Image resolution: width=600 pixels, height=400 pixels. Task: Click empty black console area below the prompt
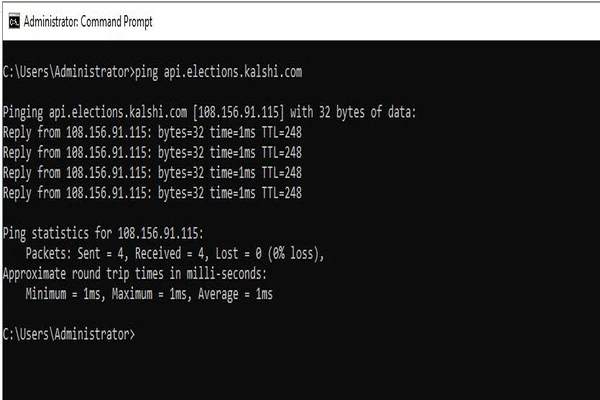[298, 371]
